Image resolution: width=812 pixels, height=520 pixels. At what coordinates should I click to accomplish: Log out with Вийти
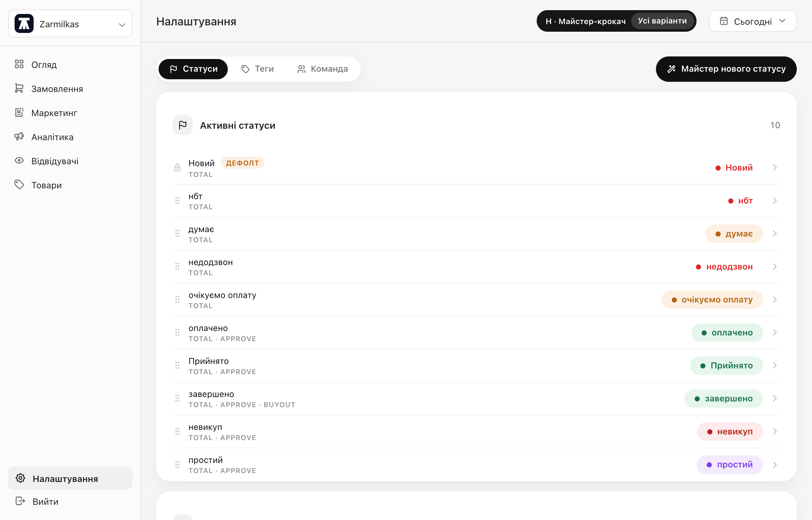[x=70, y=501]
